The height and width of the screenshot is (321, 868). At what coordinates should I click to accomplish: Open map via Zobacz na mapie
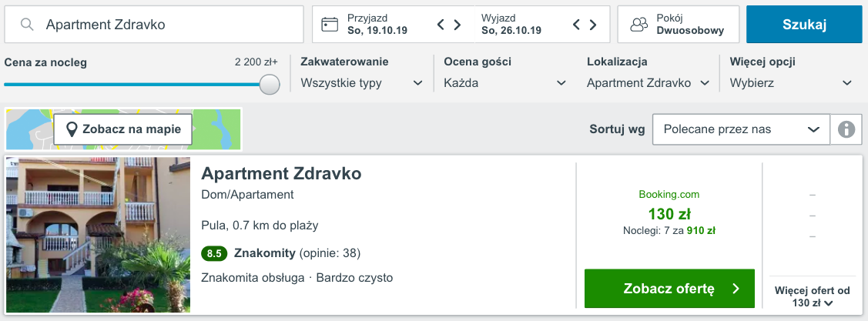[123, 129]
